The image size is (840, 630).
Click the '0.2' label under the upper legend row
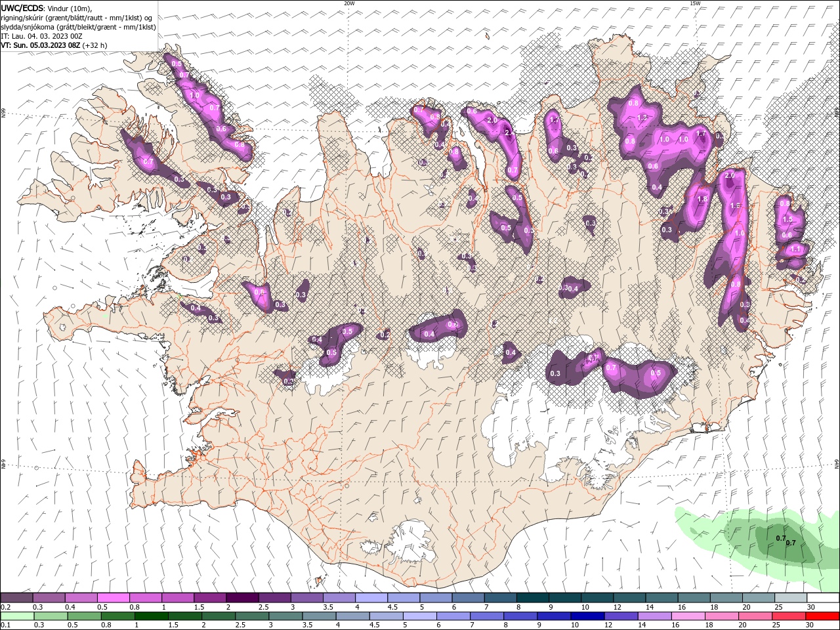coord(6,607)
